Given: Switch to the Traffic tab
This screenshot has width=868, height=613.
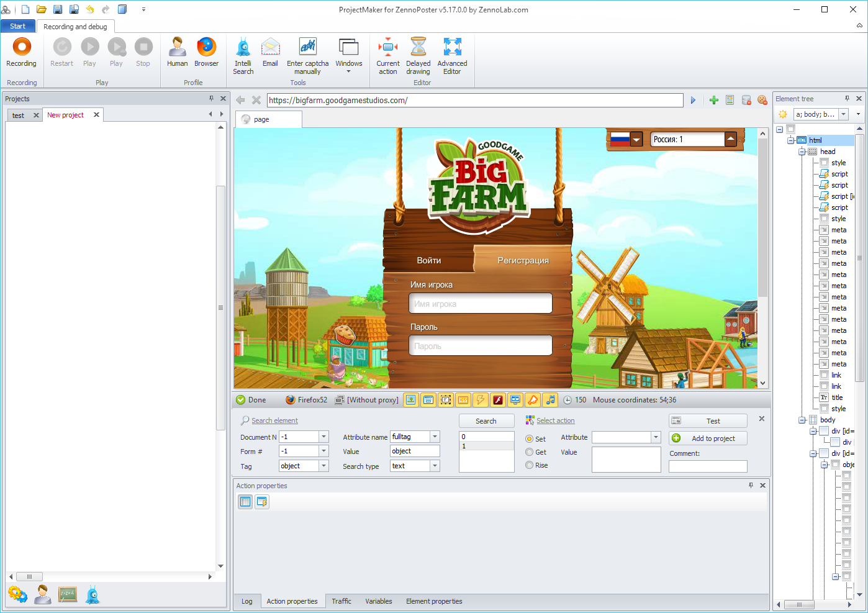Looking at the screenshot, I should click(341, 601).
